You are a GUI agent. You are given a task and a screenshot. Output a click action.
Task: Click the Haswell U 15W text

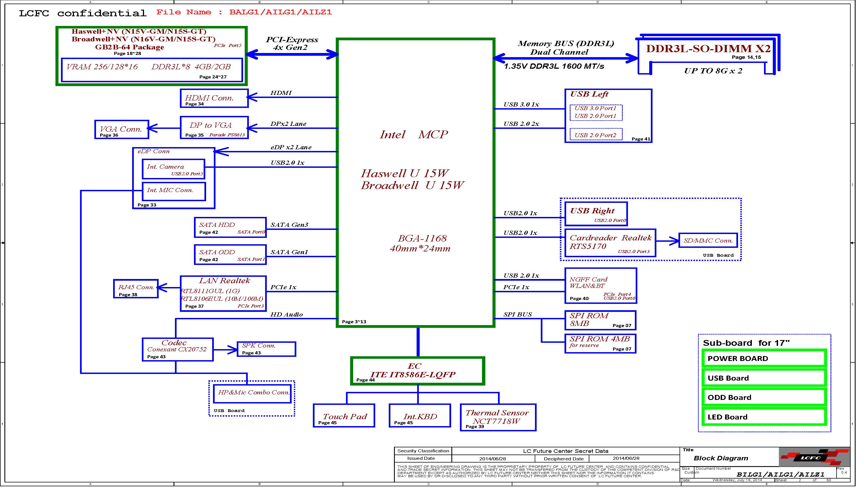pos(405,173)
